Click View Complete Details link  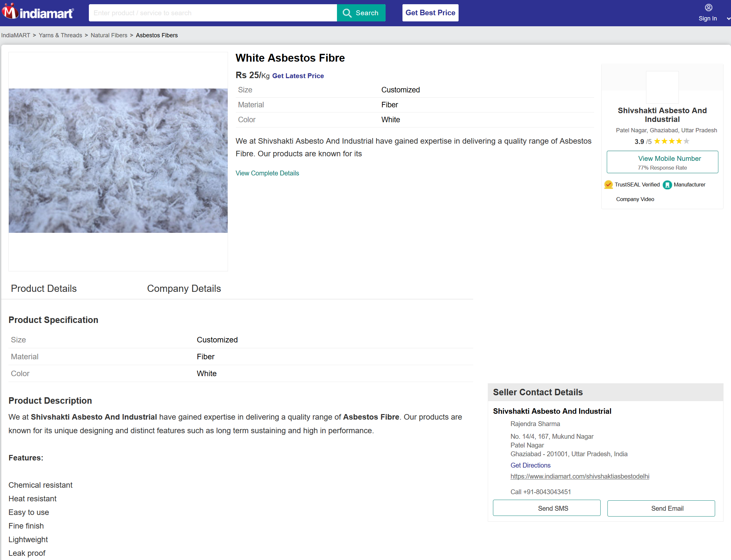click(267, 173)
